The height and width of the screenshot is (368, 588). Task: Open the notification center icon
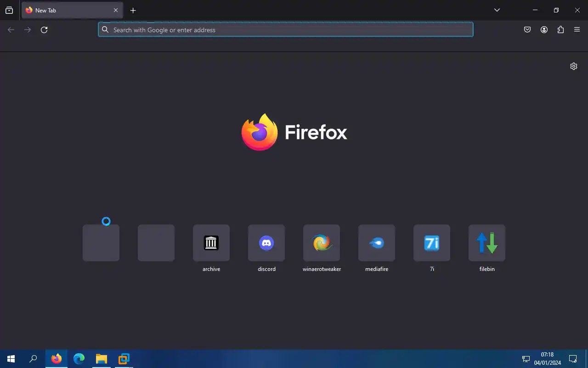[x=573, y=359]
